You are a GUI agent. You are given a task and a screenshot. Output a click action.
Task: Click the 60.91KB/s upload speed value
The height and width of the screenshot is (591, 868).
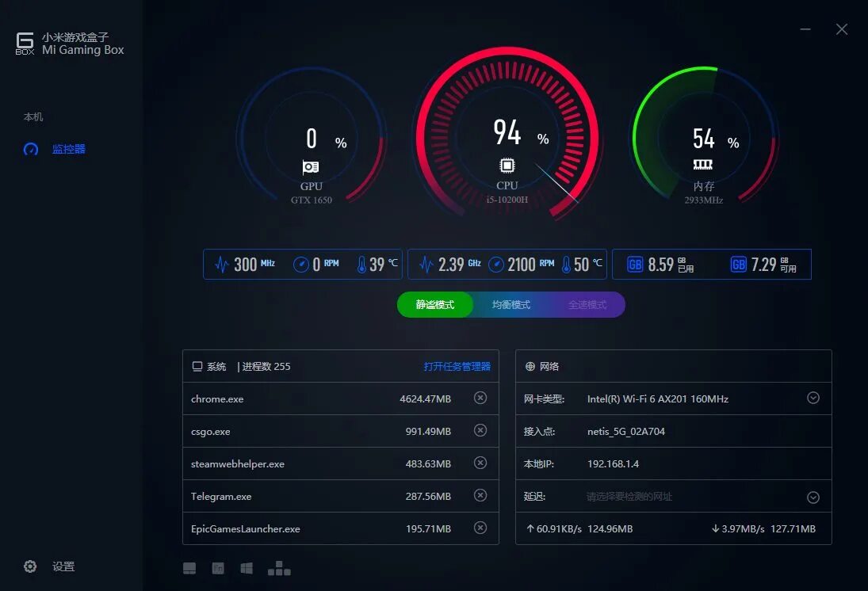pyautogui.click(x=559, y=529)
